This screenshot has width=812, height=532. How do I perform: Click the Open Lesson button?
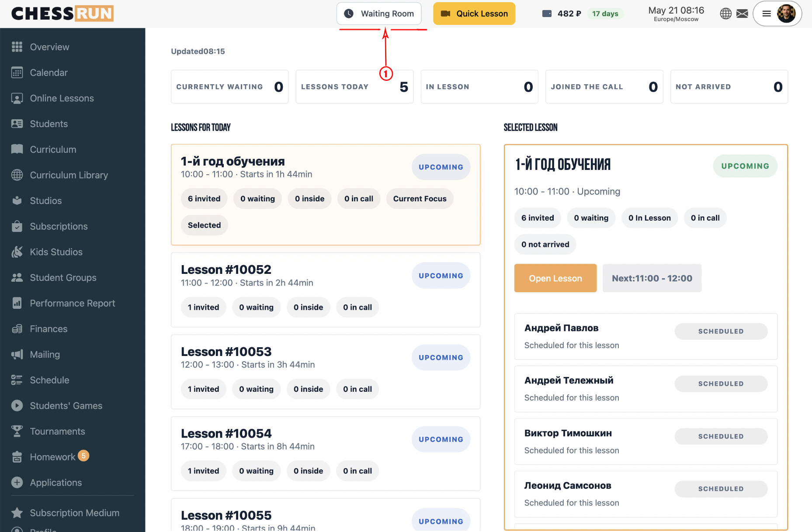click(x=555, y=278)
